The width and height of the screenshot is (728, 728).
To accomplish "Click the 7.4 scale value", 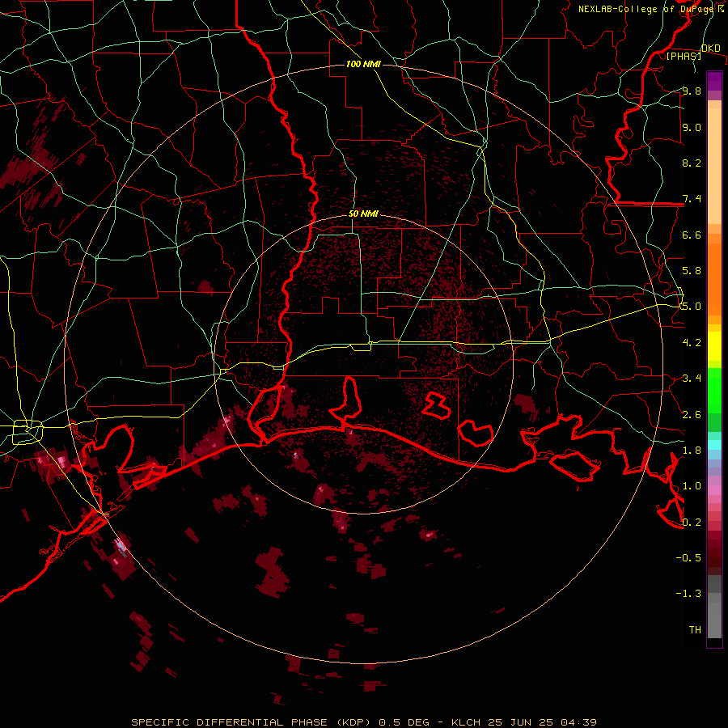I will pos(692,199).
